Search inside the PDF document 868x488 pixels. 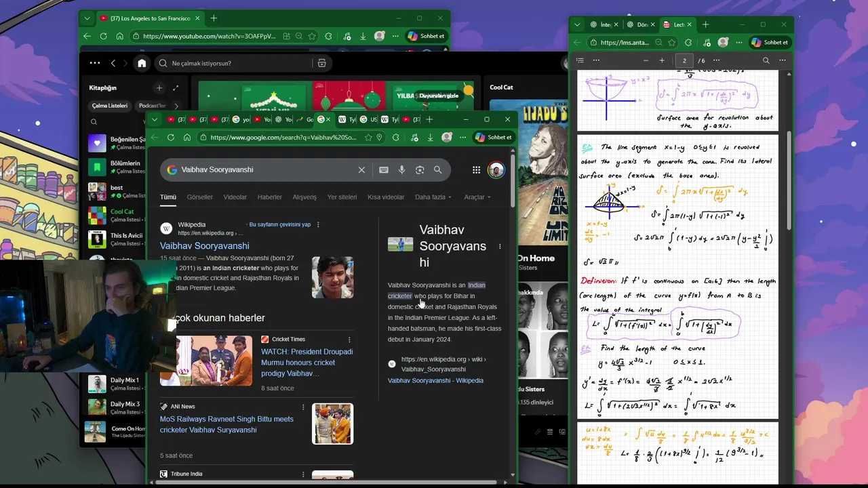pos(766,60)
